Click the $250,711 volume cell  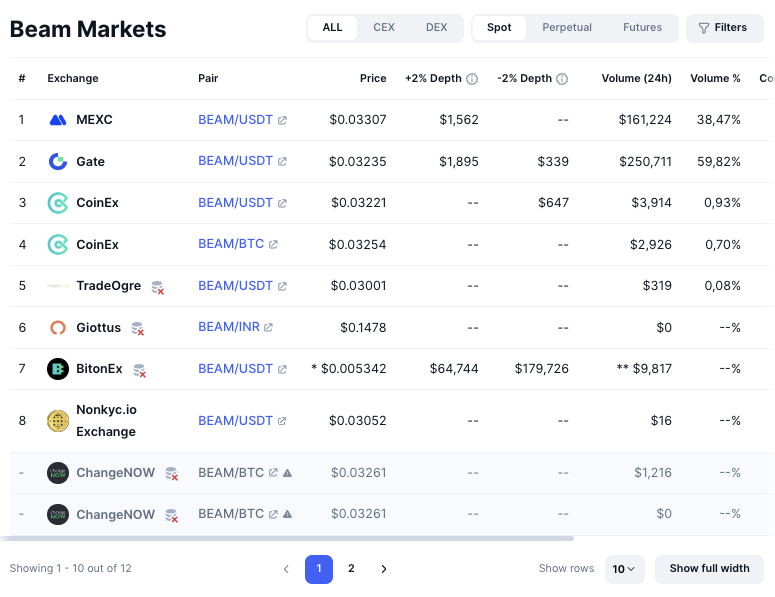[645, 162]
